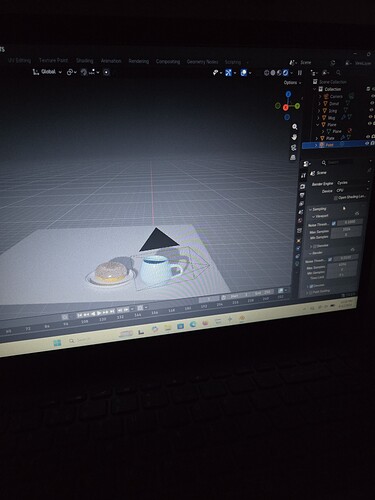Collapse the Viewport sampling subpanel
Viewport: 375px width, 500px height.
point(313,216)
